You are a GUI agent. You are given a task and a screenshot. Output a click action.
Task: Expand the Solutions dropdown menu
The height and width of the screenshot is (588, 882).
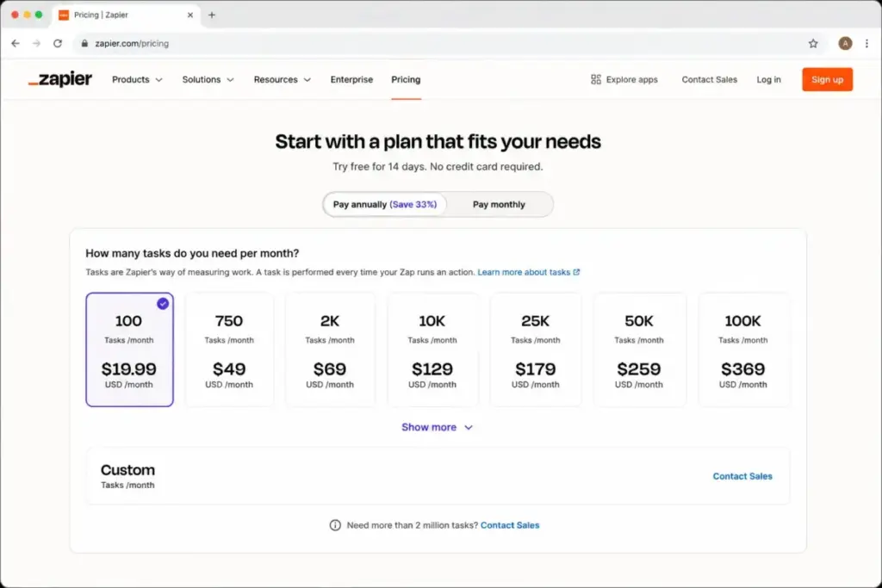[x=208, y=79]
